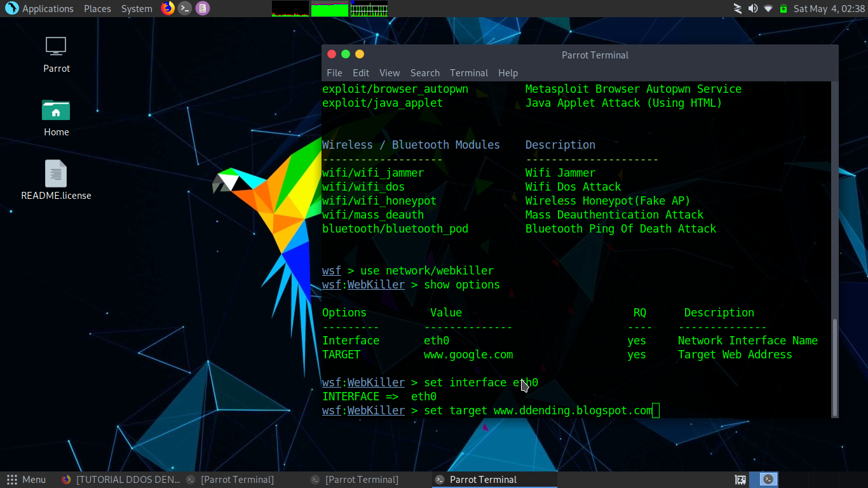
Task: Open the Parrot logo Applications menu icon
Action: (x=11, y=8)
